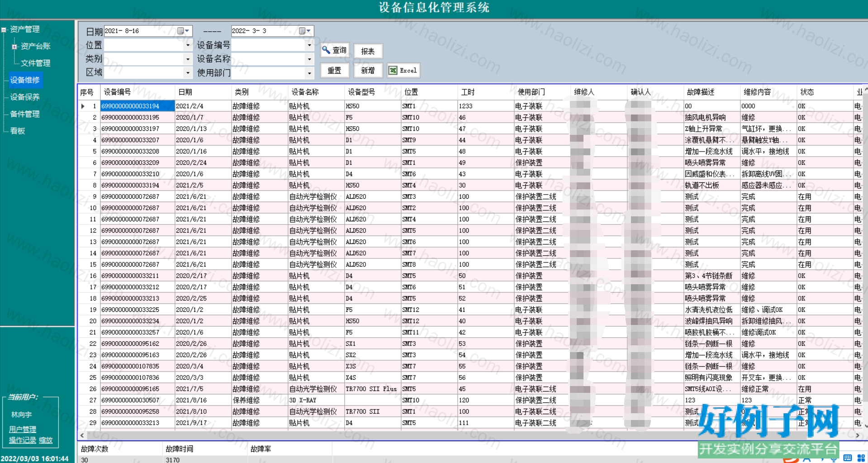Open 看板 in the sidebar
The width and height of the screenshot is (868, 463).
point(18,131)
